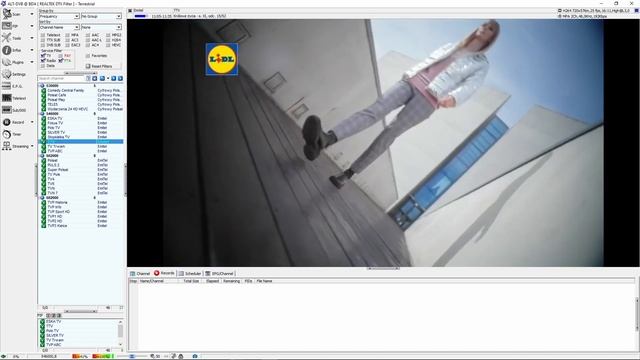Open the No Group dropdown
Screen dimensions: 640x360
tap(101, 16)
